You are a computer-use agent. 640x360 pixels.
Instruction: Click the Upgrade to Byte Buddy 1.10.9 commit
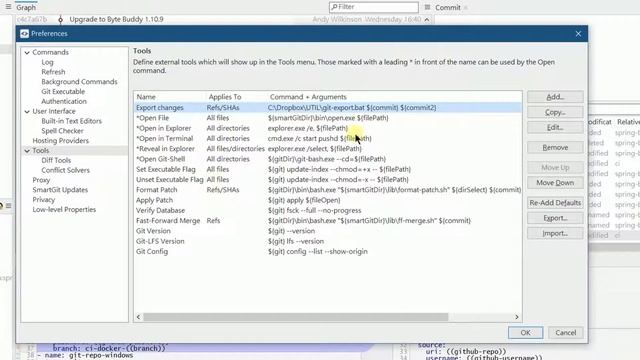pos(116,19)
